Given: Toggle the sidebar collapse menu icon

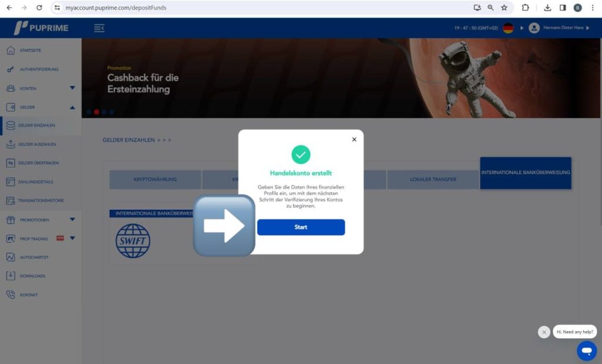Looking at the screenshot, I should (99, 28).
